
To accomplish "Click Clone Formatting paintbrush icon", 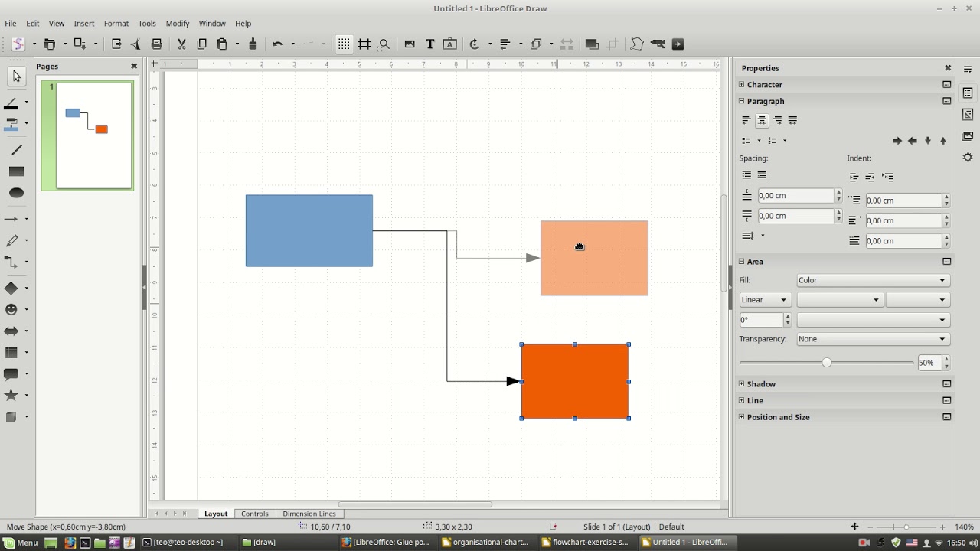I will [x=253, y=44].
